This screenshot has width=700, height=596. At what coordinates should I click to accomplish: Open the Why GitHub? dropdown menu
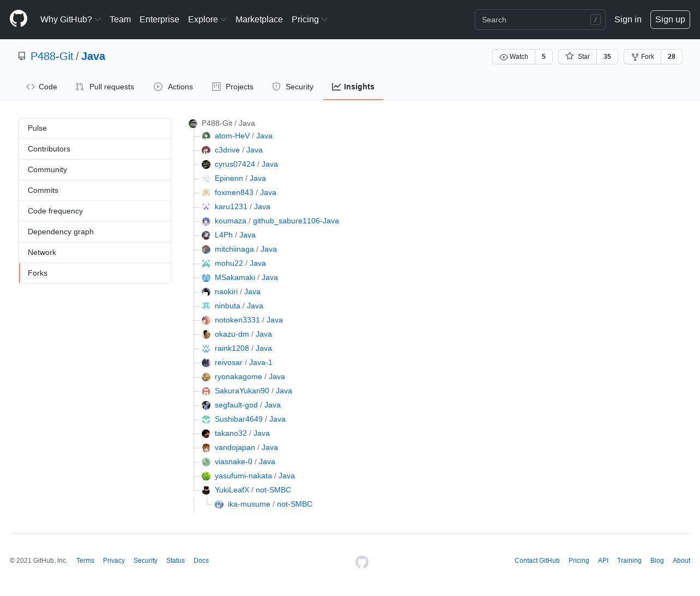70,19
